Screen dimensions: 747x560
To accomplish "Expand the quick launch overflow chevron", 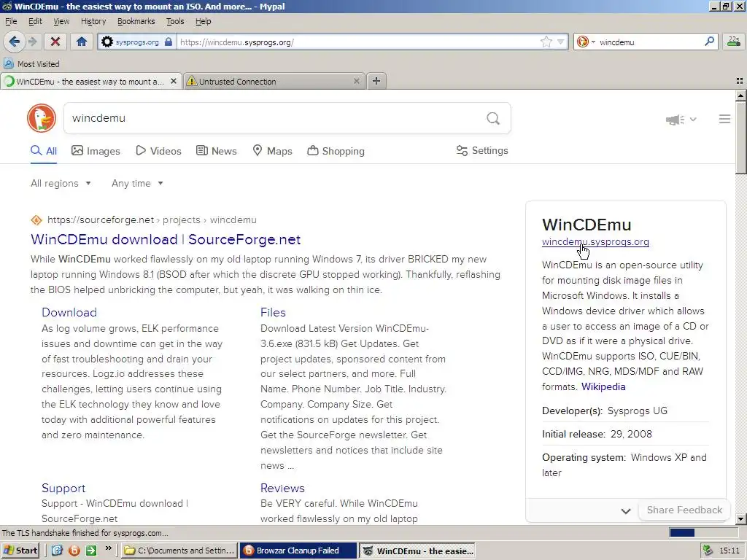I will (108, 548).
